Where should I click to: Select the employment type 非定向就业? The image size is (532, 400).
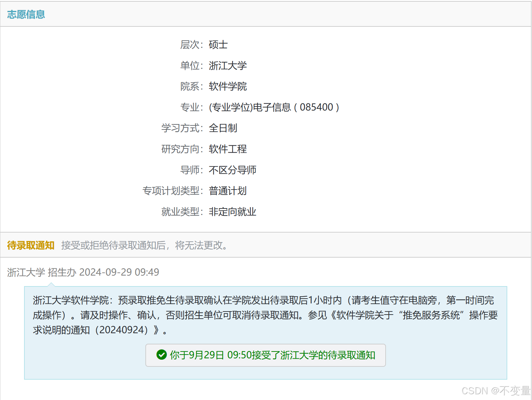[x=232, y=212]
